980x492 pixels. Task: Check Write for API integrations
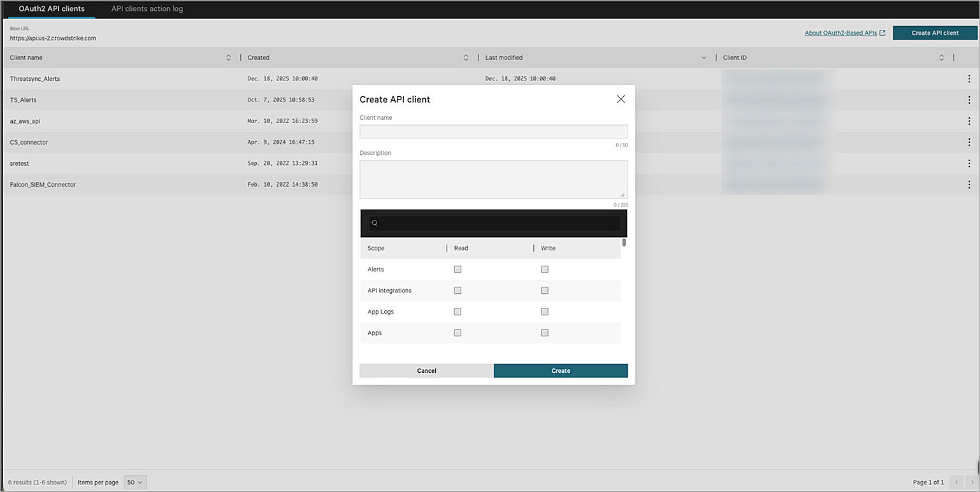(x=544, y=290)
